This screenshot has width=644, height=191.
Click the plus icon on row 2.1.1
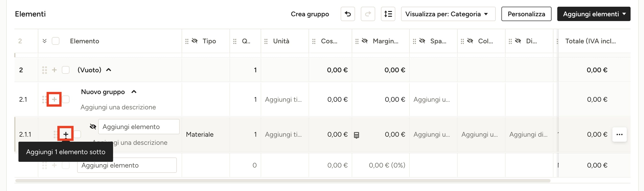tap(65, 134)
